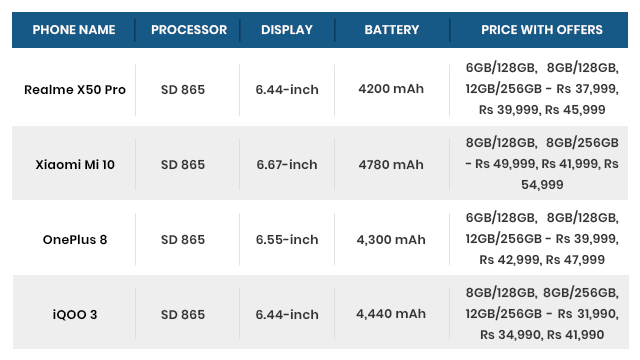
Task: Click the BATTERY column header
Action: 392,30
